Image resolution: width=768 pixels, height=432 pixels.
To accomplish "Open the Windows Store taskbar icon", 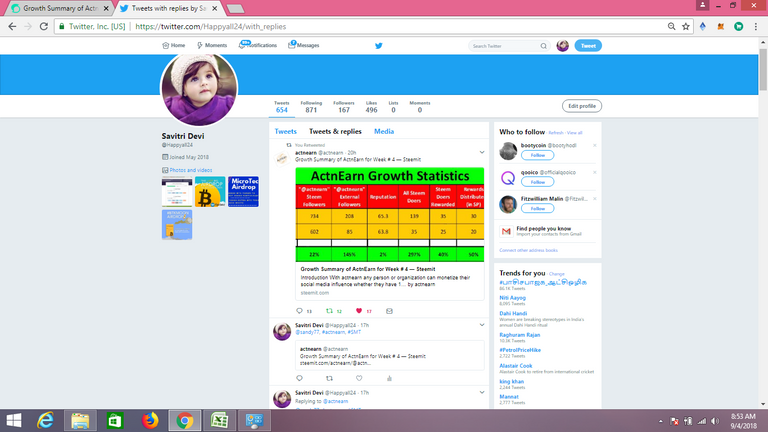I will click(x=115, y=421).
